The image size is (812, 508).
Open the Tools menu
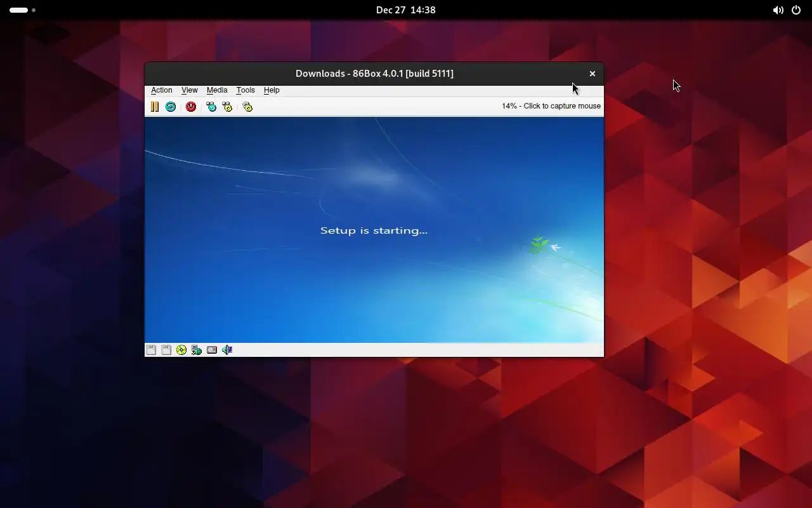click(x=246, y=90)
